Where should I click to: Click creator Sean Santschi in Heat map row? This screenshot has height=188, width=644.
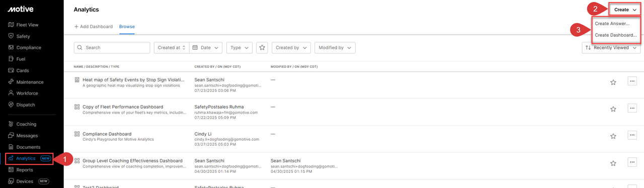(x=209, y=79)
